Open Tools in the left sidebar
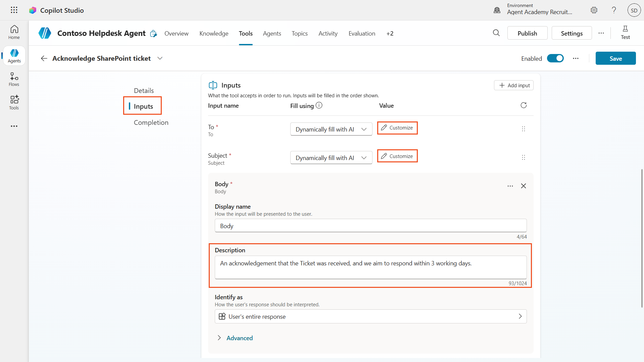Screen dimensions: 644x362 coord(14,103)
